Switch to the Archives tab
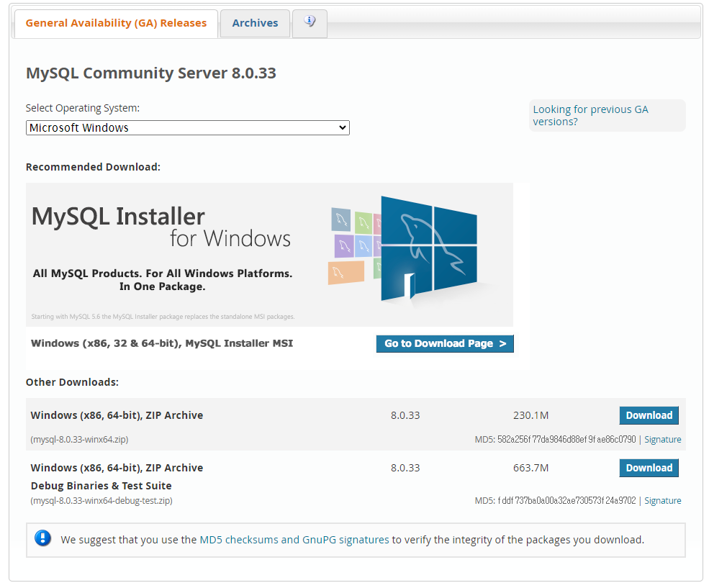 255,22
